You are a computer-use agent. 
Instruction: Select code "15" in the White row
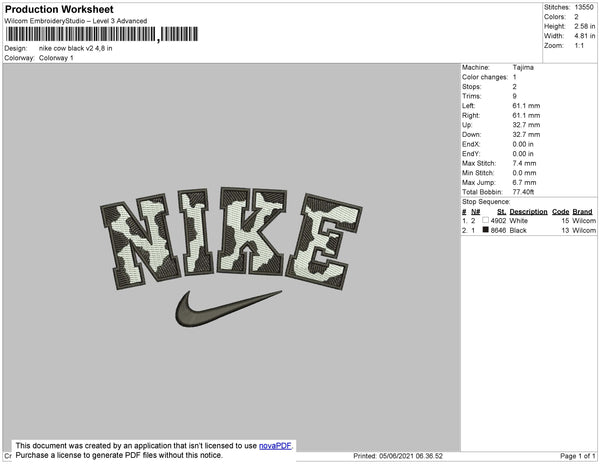565,221
